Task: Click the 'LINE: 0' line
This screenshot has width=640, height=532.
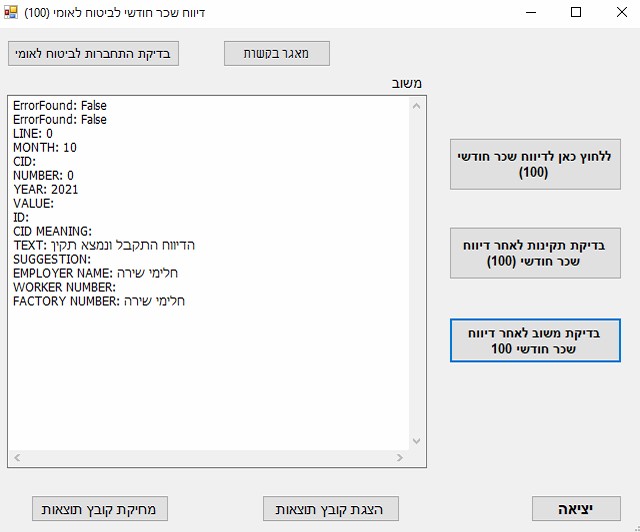Action: click(33, 134)
